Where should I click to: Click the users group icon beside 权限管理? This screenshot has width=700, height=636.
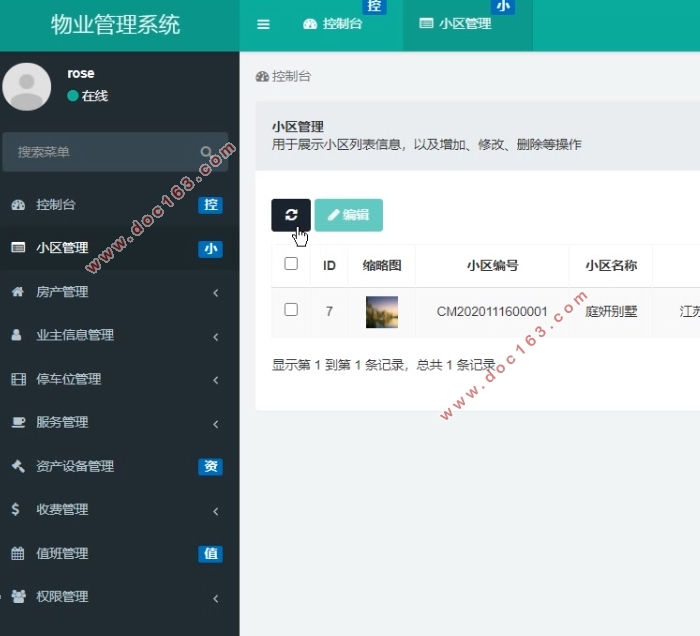(18, 596)
